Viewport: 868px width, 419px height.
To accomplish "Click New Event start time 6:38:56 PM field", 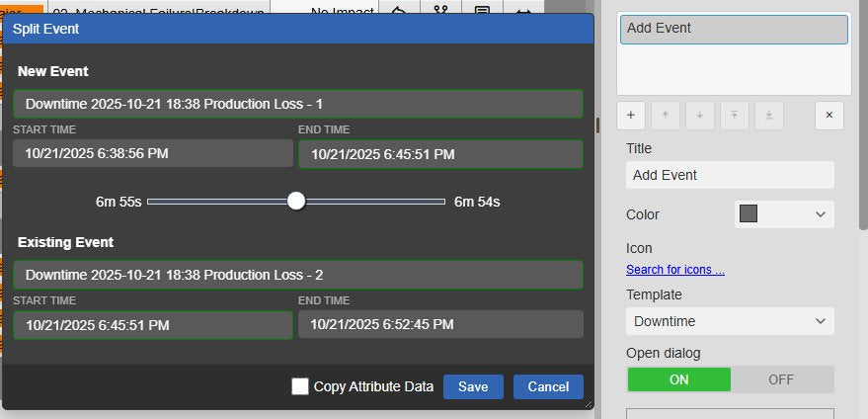I will [153, 153].
